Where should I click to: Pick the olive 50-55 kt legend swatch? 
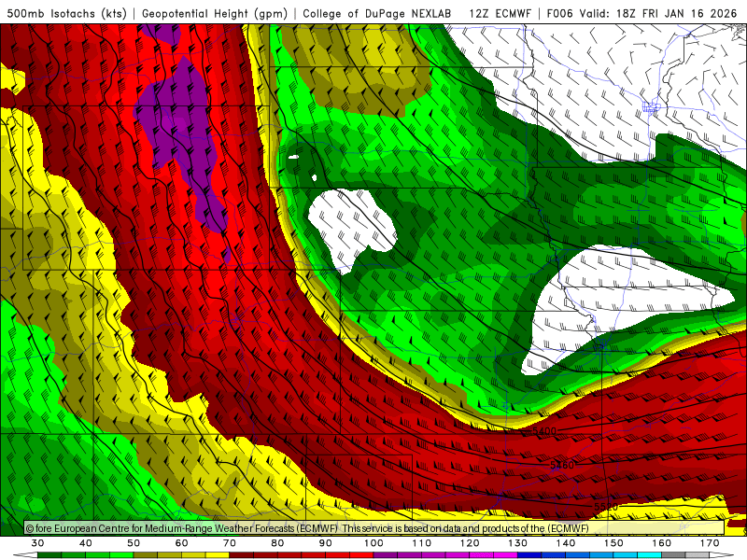tap(146, 554)
